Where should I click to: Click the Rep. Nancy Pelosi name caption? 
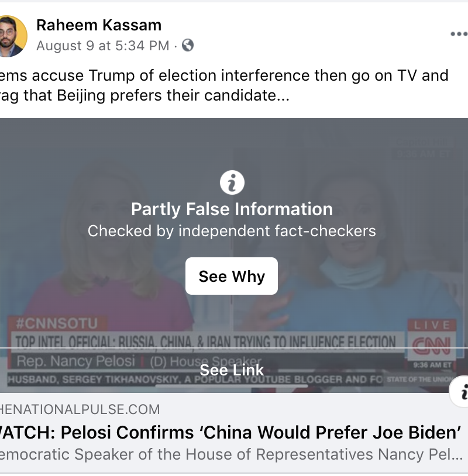pyautogui.click(x=76, y=361)
